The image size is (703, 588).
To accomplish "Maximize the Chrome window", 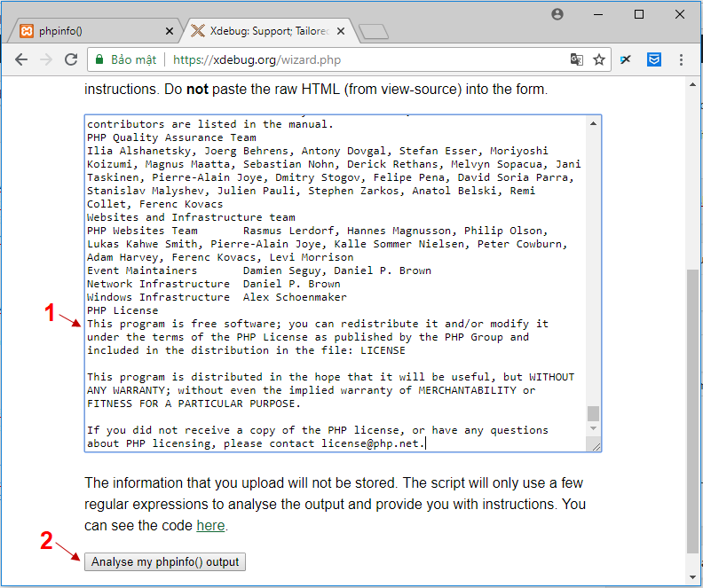I will (639, 14).
